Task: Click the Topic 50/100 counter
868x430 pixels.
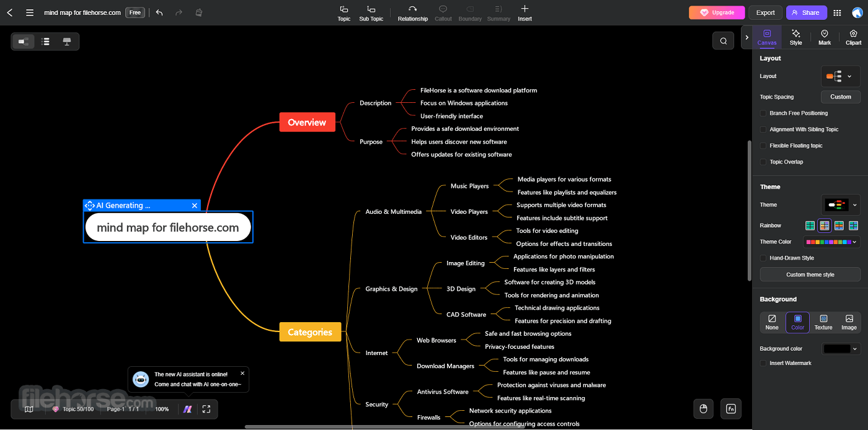Action: (73, 409)
